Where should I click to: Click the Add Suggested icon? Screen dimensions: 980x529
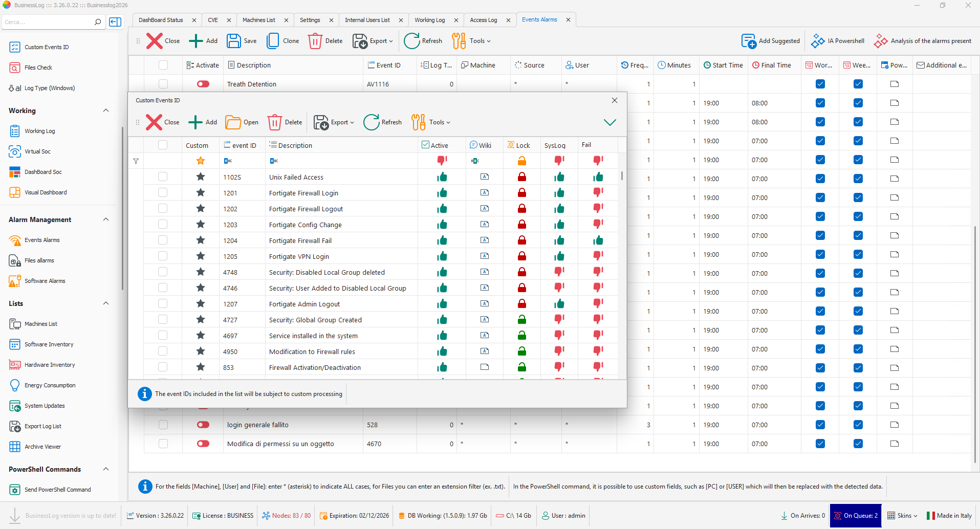pyautogui.click(x=749, y=41)
